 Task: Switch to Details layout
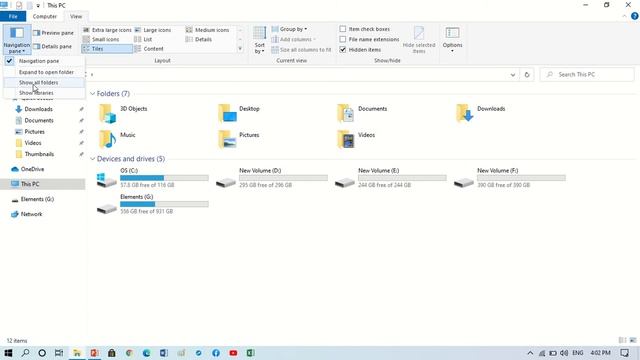pyautogui.click(x=198, y=39)
